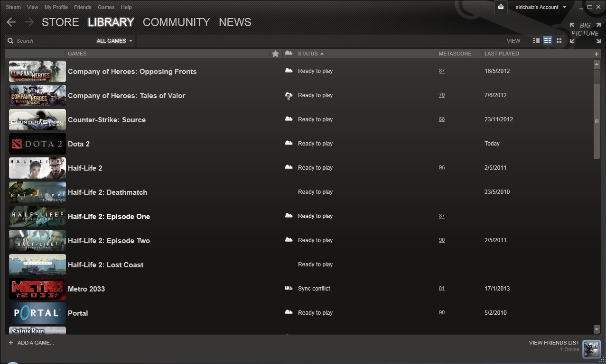
Task: Click cloud icon for Episode Two
Action: pyautogui.click(x=289, y=240)
